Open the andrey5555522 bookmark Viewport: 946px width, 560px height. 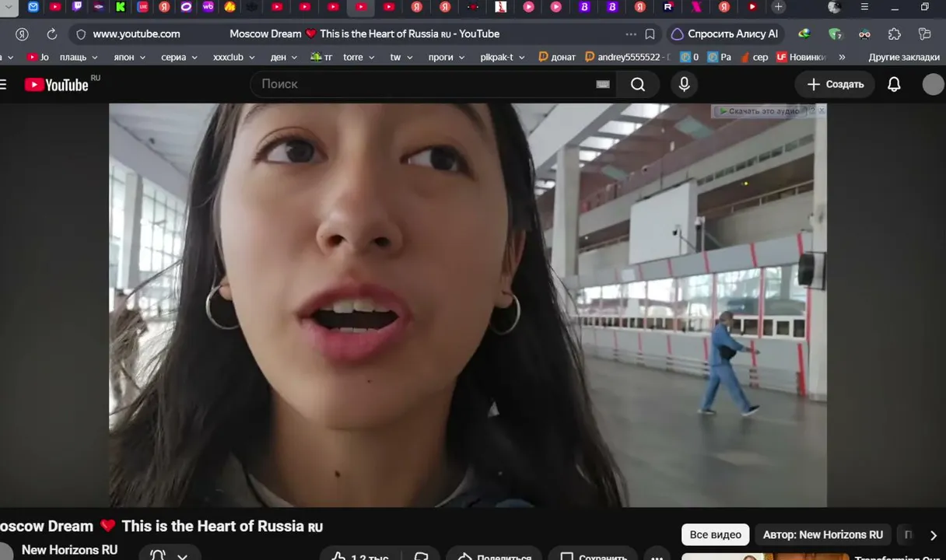click(x=627, y=58)
